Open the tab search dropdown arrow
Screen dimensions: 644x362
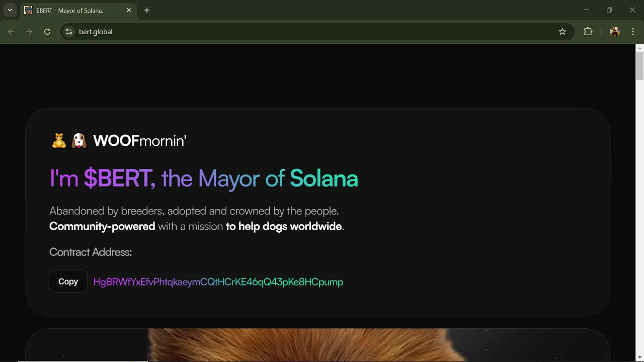click(x=10, y=10)
